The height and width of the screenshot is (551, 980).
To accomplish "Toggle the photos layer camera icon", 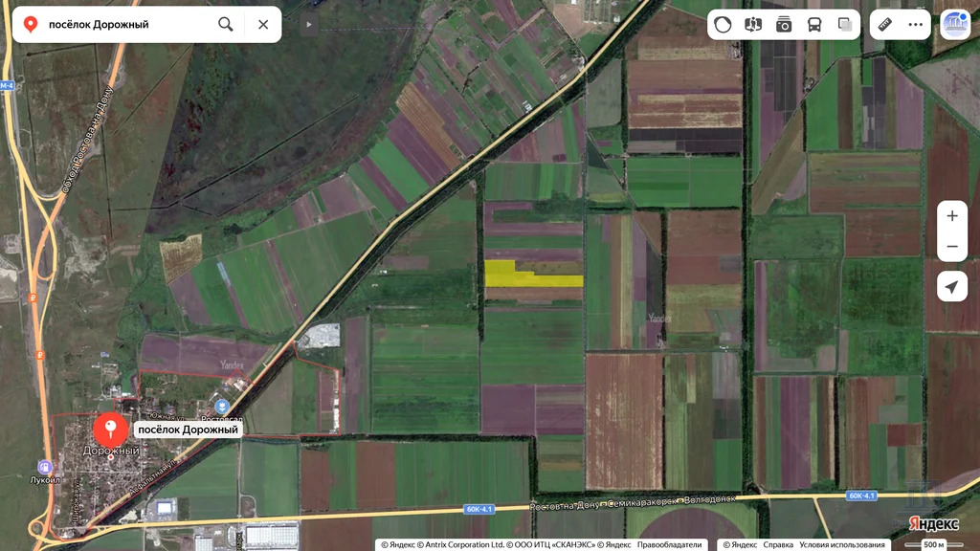I will (x=784, y=25).
